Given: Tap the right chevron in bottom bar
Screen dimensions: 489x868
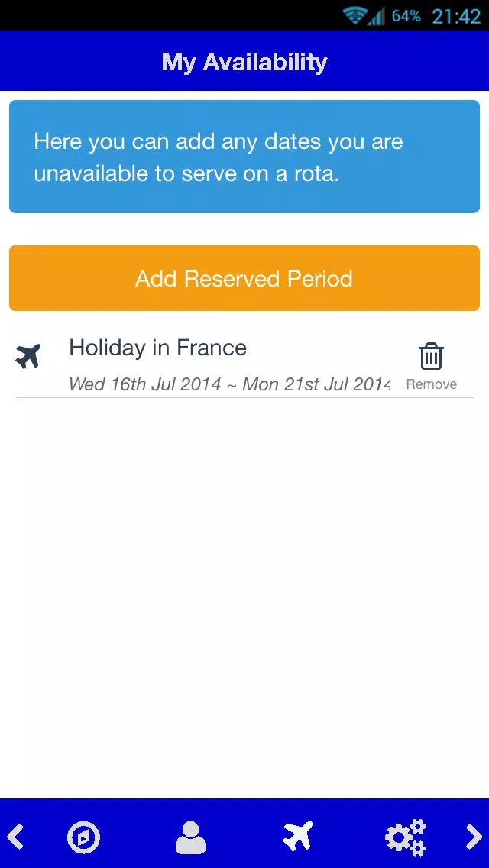Looking at the screenshot, I should (x=474, y=837).
